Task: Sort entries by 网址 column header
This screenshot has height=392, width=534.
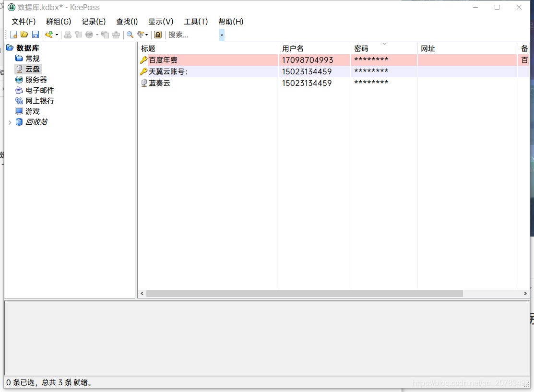Action: coord(467,48)
